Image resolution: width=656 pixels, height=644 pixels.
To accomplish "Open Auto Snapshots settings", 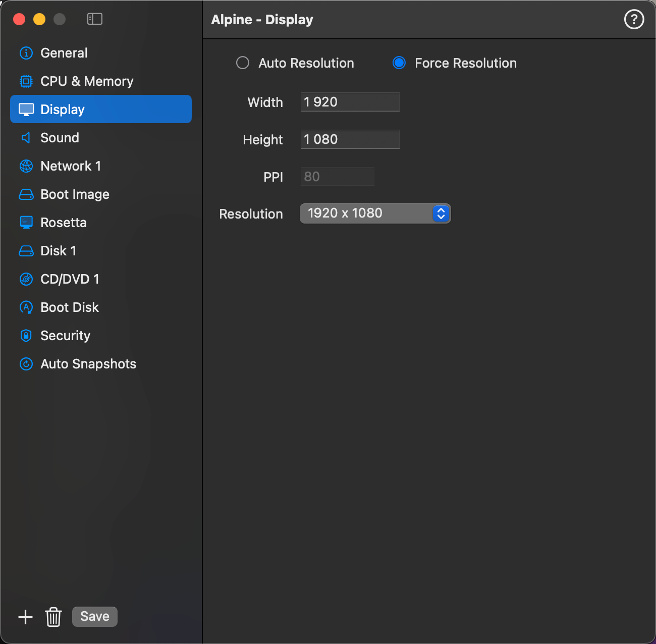I will coord(88,364).
